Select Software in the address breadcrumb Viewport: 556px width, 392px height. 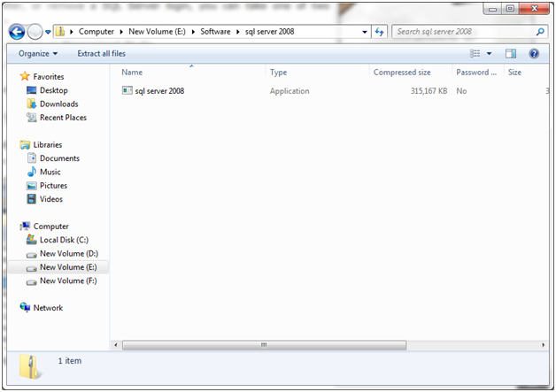tap(215, 32)
